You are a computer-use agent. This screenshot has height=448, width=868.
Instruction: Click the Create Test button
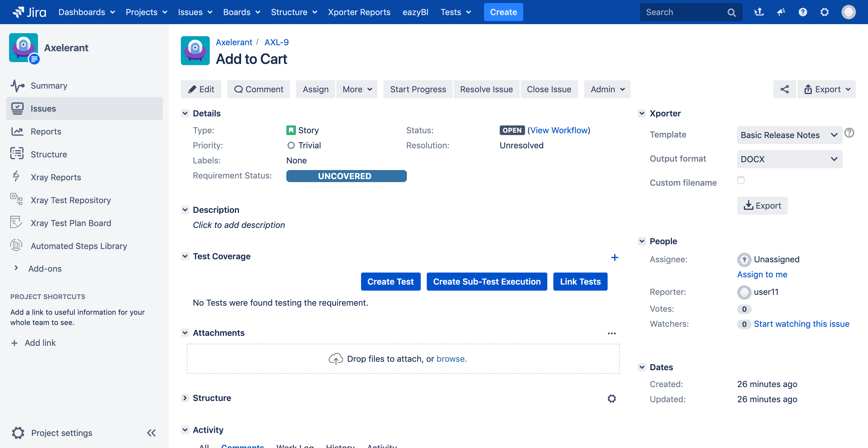pos(390,281)
